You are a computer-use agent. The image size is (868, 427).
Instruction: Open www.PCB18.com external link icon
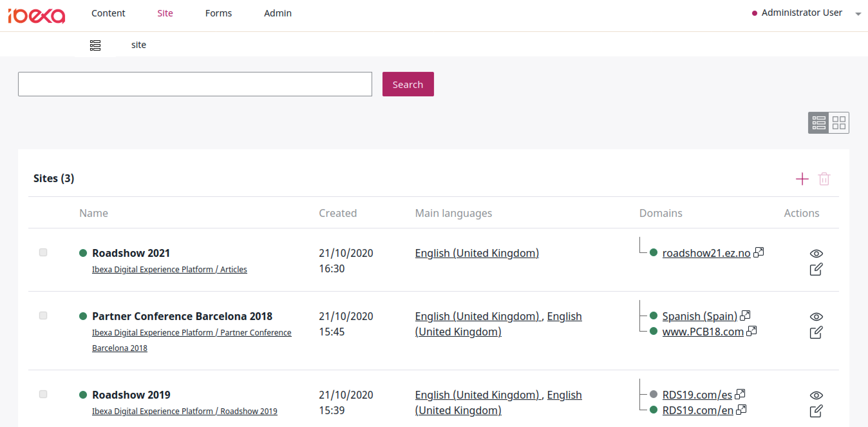[752, 331]
